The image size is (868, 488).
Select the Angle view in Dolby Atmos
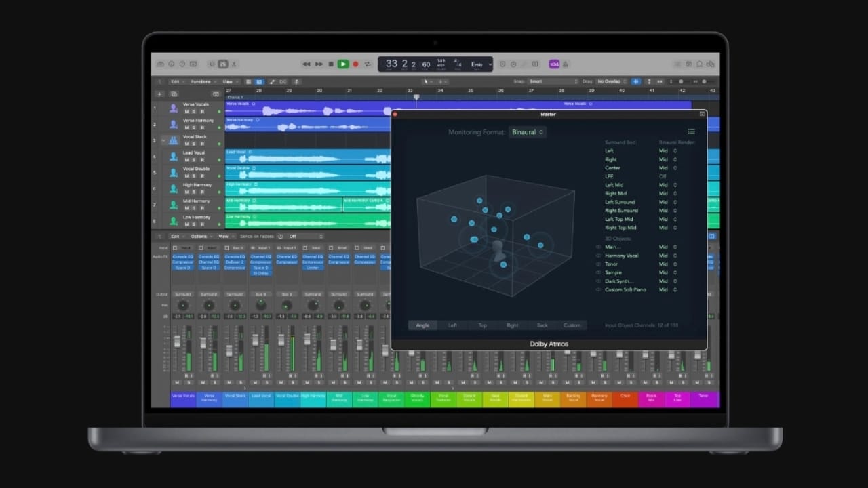(422, 325)
